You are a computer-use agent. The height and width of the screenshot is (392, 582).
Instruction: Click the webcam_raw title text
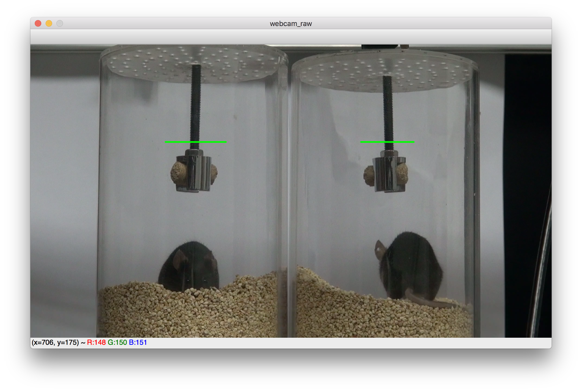click(291, 24)
